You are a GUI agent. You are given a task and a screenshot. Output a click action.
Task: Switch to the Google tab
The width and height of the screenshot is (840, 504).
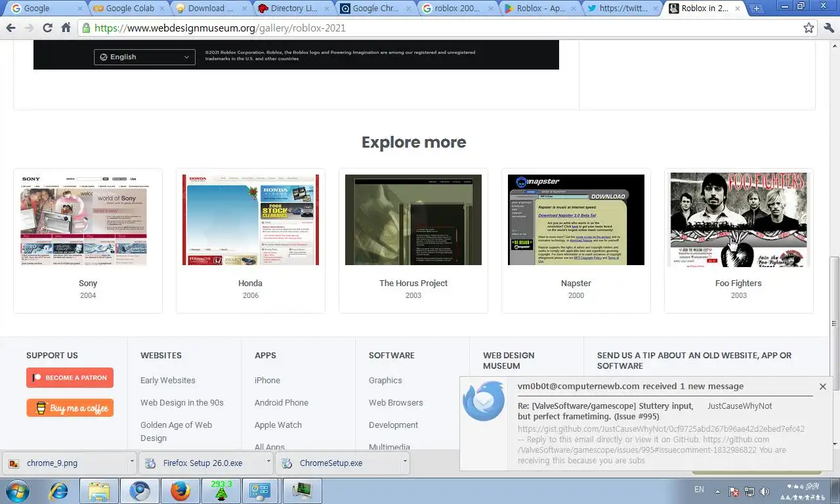click(45, 9)
